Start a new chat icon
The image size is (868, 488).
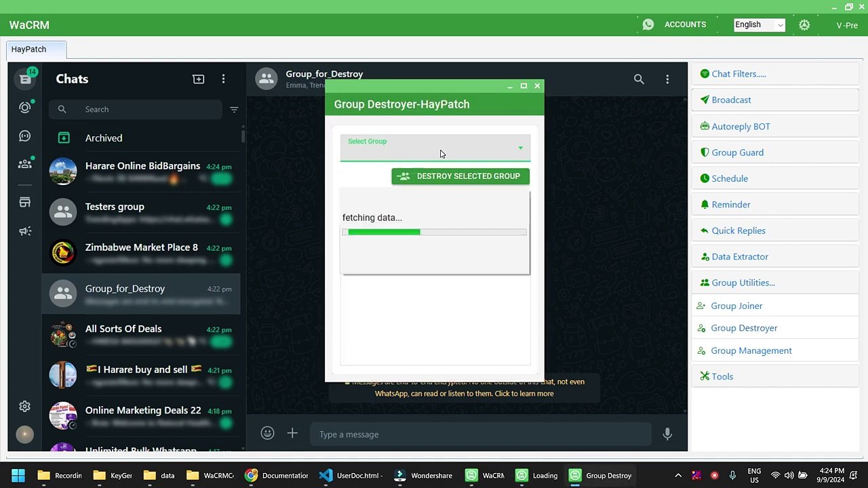tap(199, 79)
